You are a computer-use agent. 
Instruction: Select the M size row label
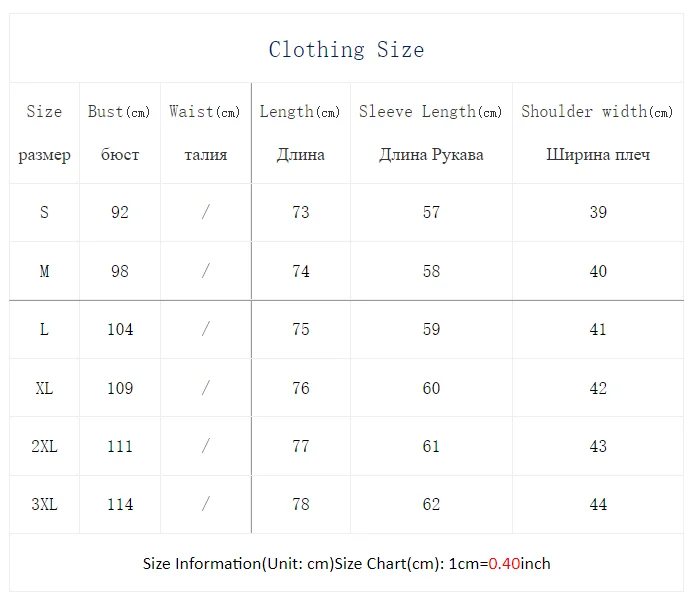coord(44,271)
